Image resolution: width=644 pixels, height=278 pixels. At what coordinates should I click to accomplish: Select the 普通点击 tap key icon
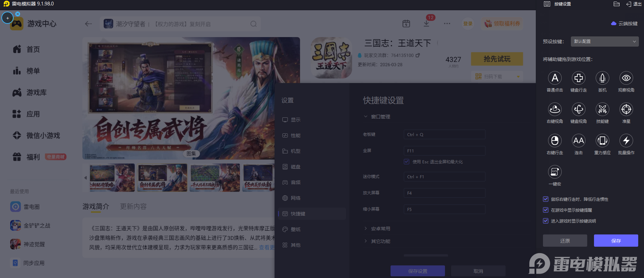(x=555, y=78)
